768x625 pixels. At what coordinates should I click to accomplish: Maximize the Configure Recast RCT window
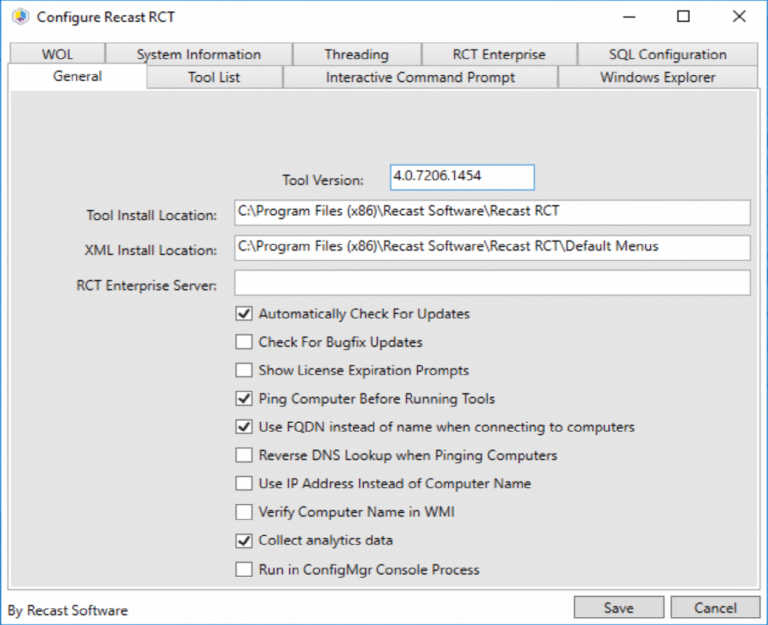point(683,17)
